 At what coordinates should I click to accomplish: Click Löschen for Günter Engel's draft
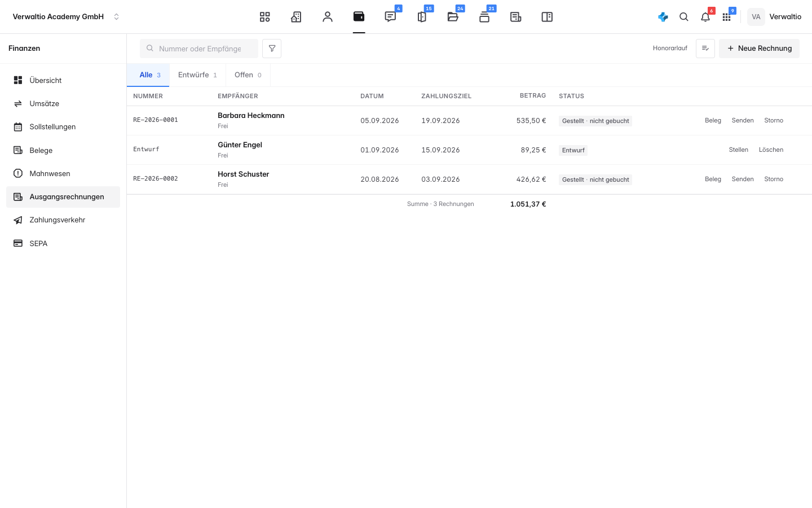pos(771,150)
